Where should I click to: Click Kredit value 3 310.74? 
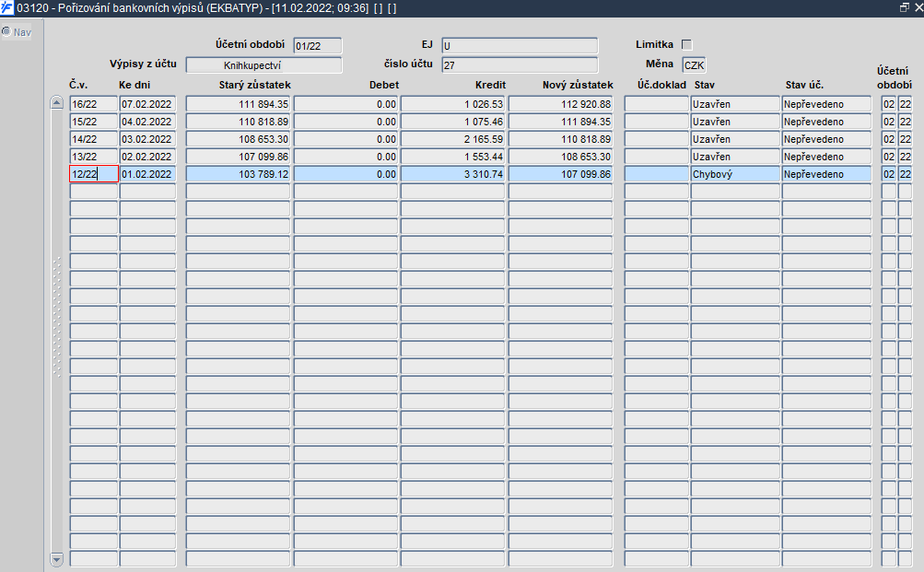click(452, 174)
